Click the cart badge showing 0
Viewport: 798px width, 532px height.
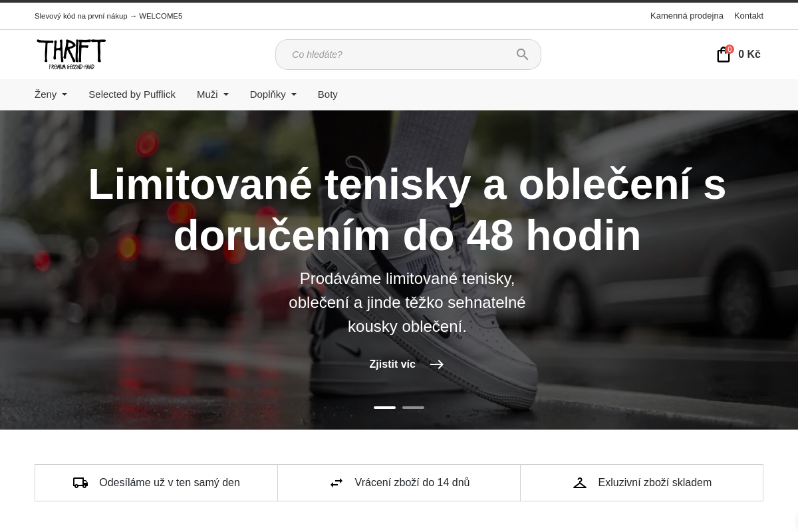tap(730, 49)
